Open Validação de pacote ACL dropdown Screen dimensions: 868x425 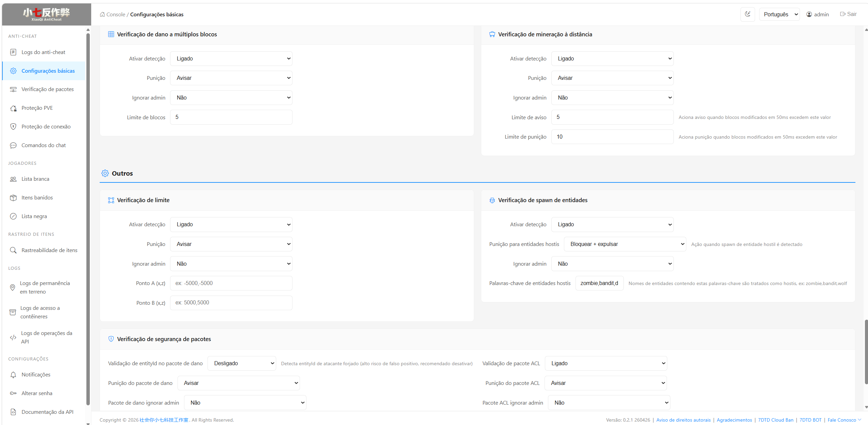[605, 364]
